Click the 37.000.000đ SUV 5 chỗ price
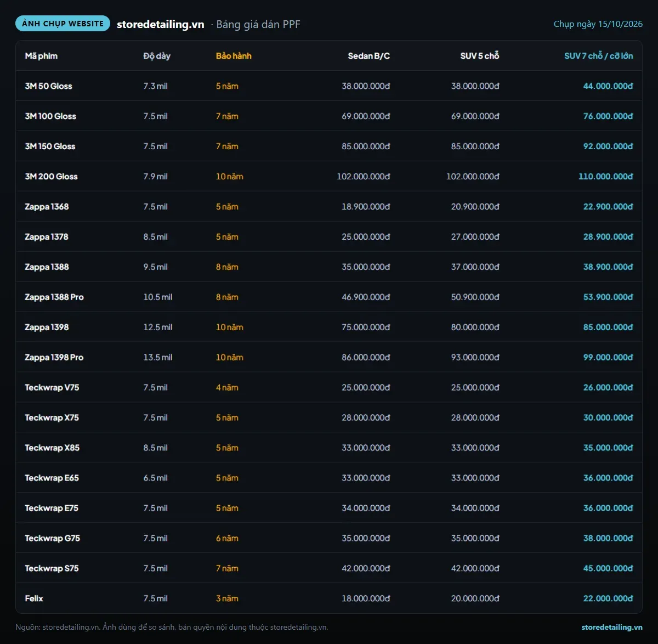The image size is (658, 644). pos(475,267)
